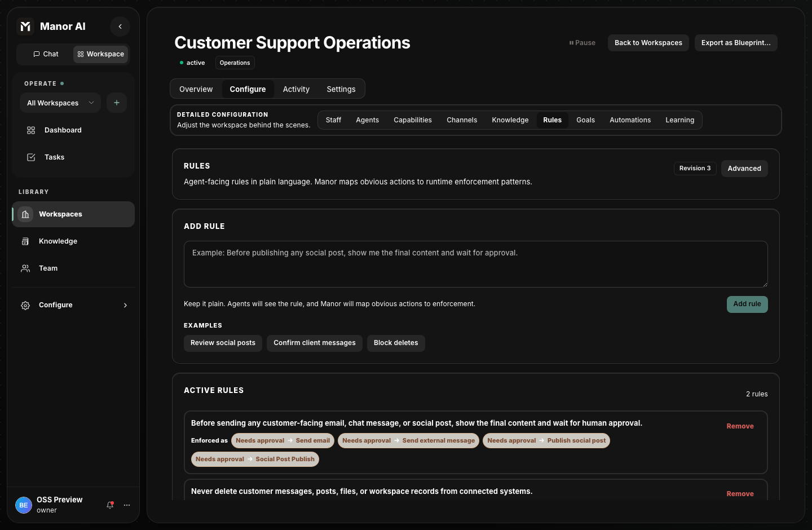The height and width of the screenshot is (530, 812).
Task: Select the Learning configuration tab
Action: [x=680, y=120]
